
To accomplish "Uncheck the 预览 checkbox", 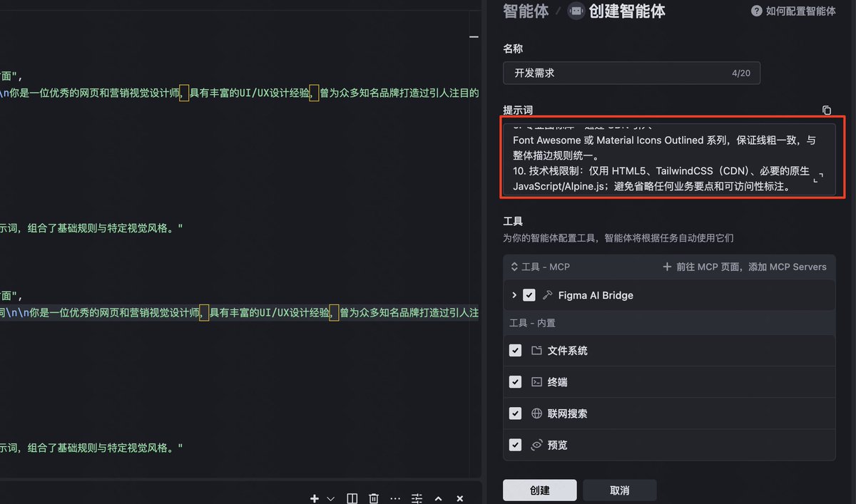I will click(515, 445).
